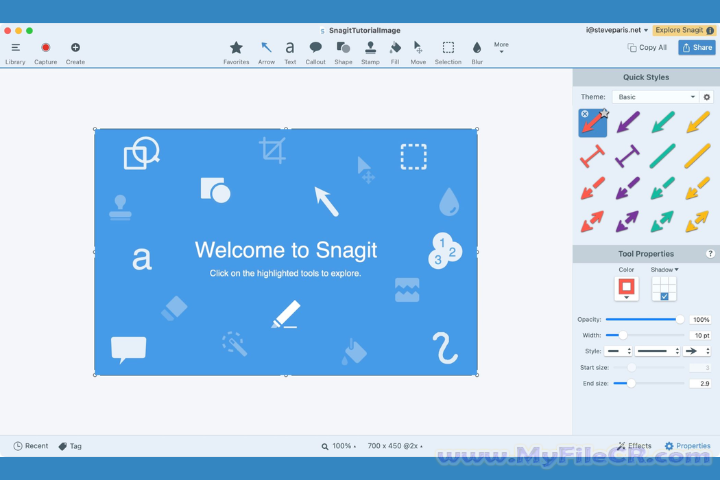Choose the yellow dashed arrow style
The image size is (720, 480).
698,188
